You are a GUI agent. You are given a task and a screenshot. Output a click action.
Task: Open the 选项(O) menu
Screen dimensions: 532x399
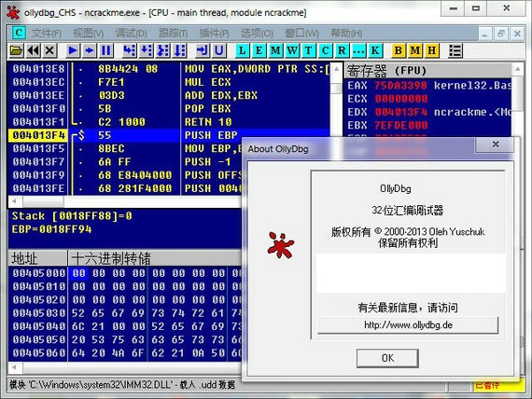click(x=257, y=34)
